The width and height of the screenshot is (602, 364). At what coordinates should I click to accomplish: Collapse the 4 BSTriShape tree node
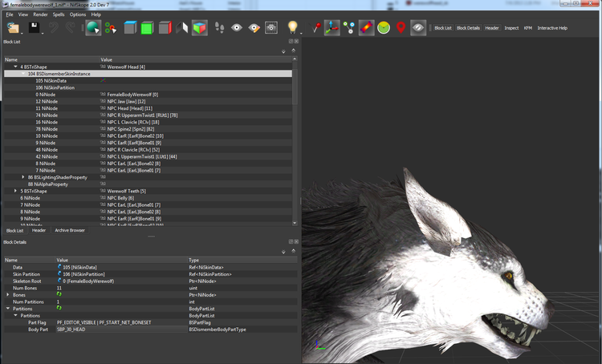[15, 67]
